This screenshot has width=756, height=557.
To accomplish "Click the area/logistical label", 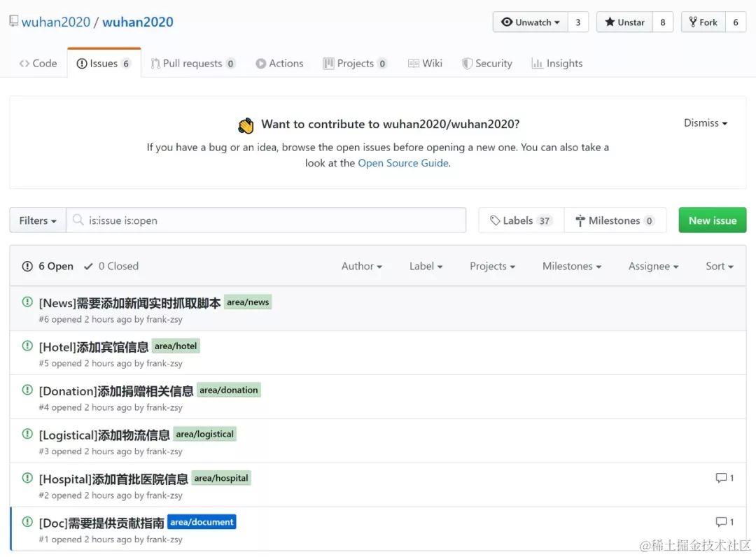I will tap(204, 434).
